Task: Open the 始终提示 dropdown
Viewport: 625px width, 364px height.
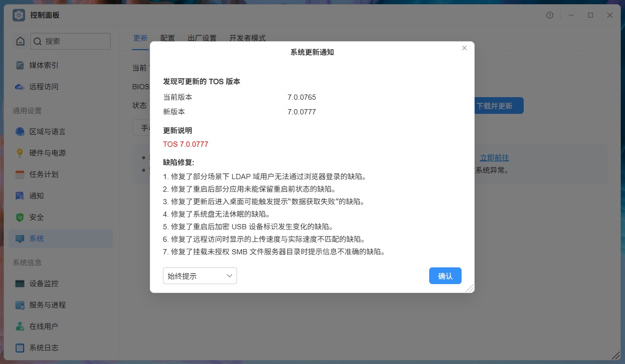Action: click(199, 276)
